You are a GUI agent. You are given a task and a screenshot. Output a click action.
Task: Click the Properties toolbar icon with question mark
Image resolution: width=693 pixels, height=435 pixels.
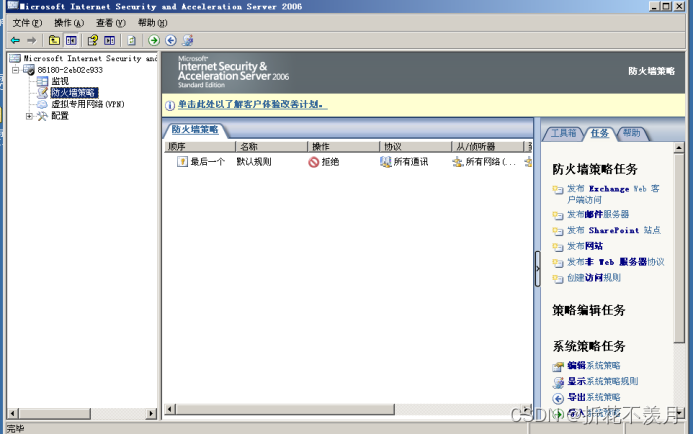92,40
